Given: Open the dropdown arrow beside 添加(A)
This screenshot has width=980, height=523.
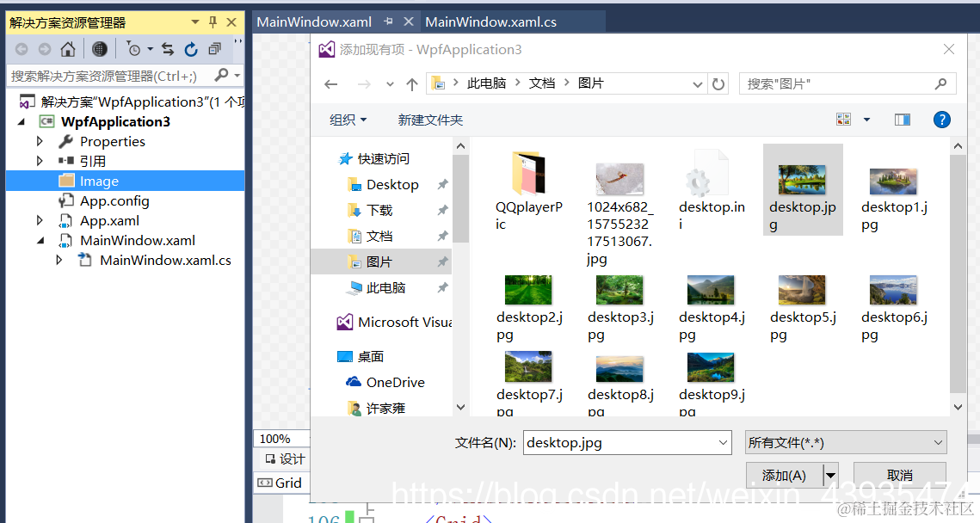Looking at the screenshot, I should 830,474.
